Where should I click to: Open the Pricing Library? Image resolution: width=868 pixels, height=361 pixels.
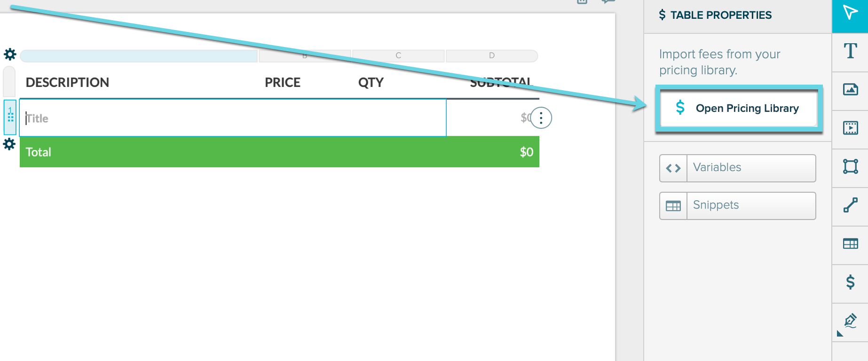click(738, 109)
